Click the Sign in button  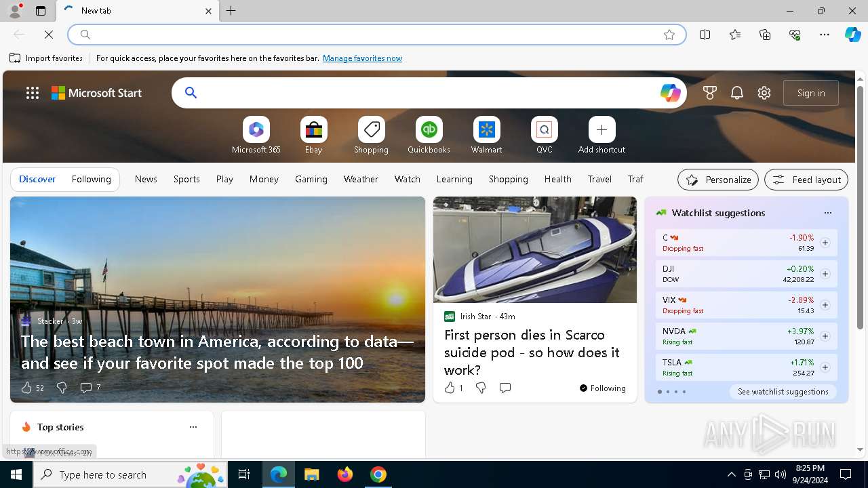coord(811,93)
